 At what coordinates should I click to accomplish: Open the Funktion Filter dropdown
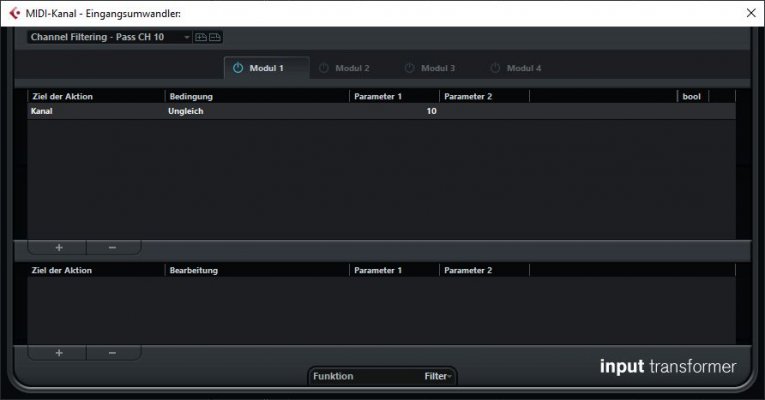[x=382, y=376]
